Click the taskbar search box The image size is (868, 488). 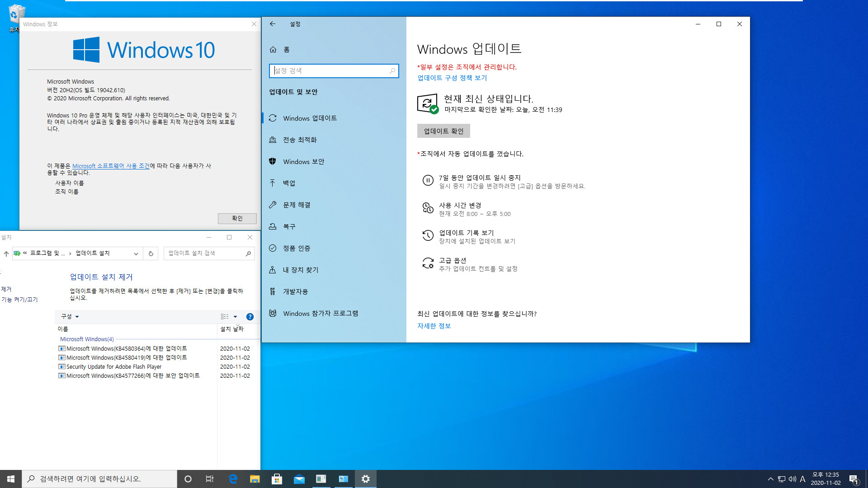99,479
